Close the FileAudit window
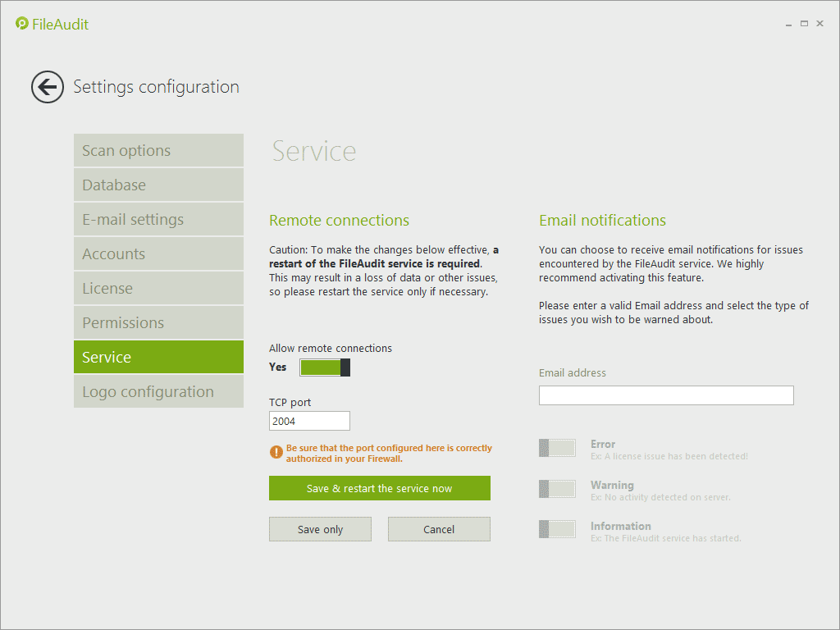This screenshot has width=840, height=630. [820, 24]
